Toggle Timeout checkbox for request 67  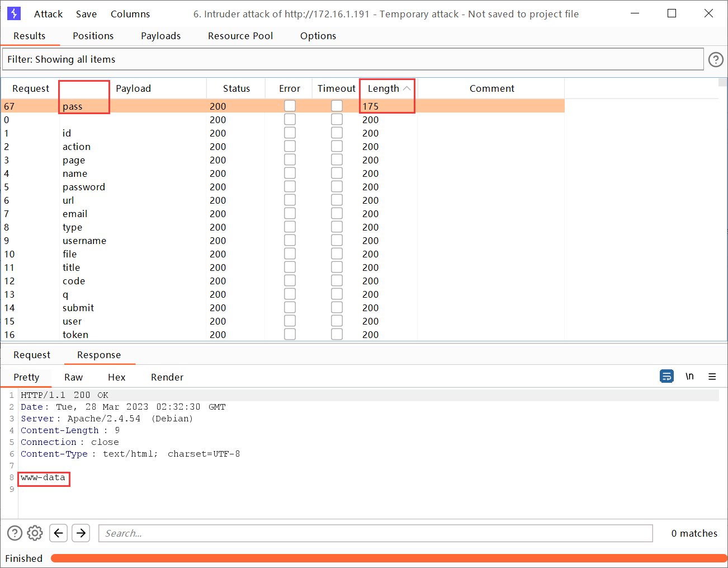coord(337,106)
